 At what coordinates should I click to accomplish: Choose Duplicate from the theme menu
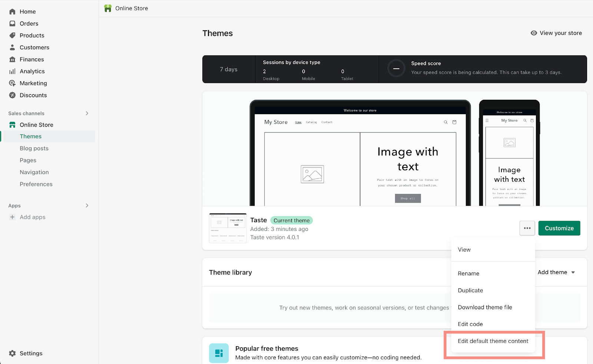(470, 290)
